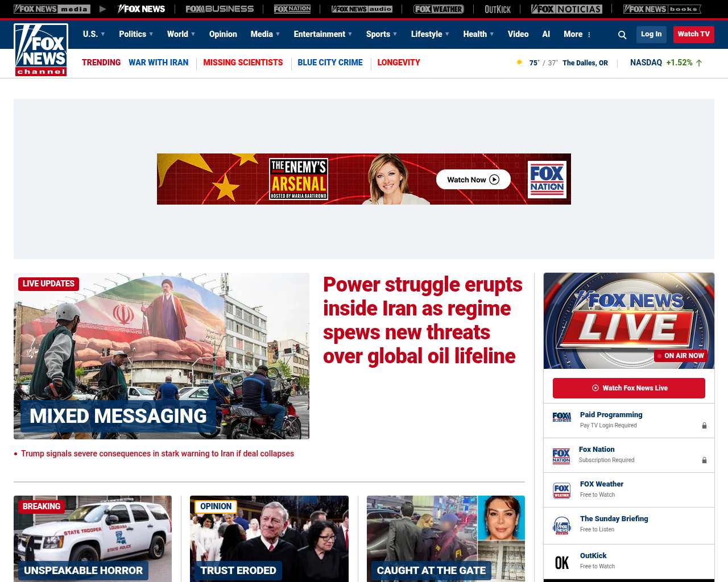728x582 pixels.
Task: Click the LIVE UPDATES badge
Action: pos(48,284)
